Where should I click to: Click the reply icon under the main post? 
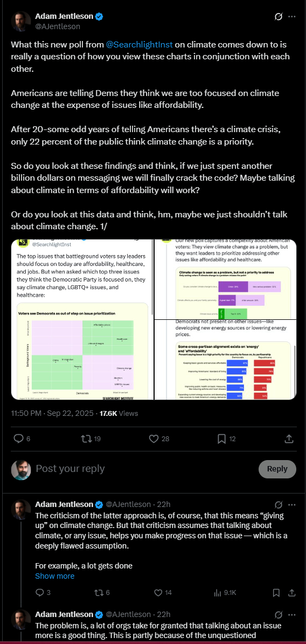[x=19, y=439]
